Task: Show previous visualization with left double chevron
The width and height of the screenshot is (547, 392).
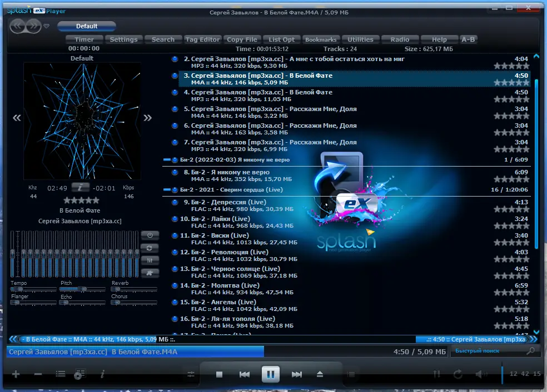Action: pos(17,118)
